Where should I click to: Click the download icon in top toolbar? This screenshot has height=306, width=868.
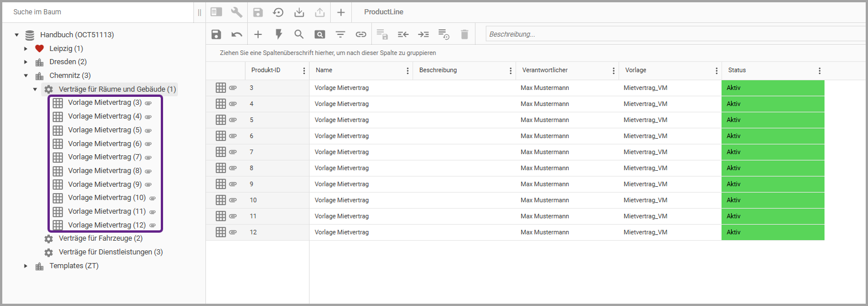coord(299,12)
